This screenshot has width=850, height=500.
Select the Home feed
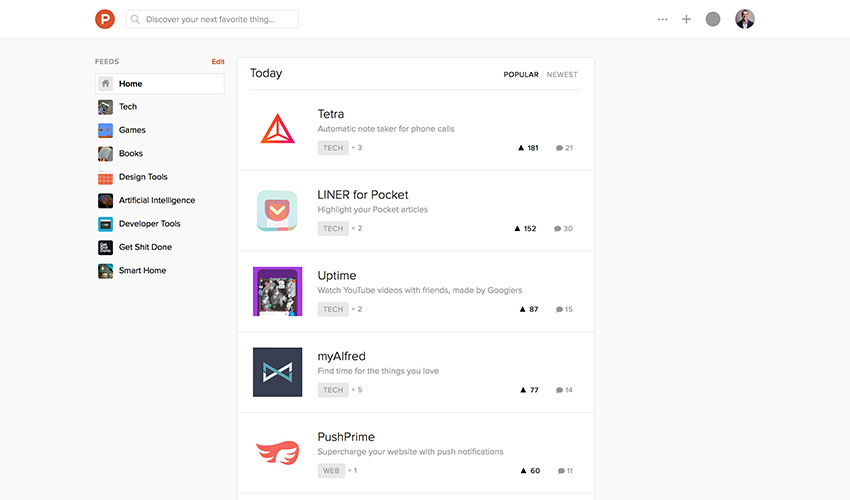tap(159, 84)
